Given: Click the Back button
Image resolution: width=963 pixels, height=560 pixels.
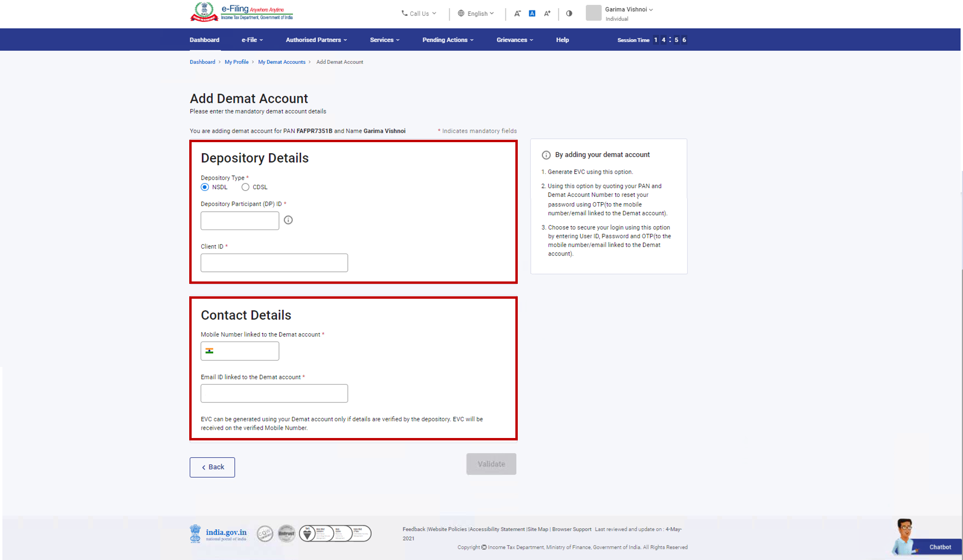Looking at the screenshot, I should click(212, 467).
